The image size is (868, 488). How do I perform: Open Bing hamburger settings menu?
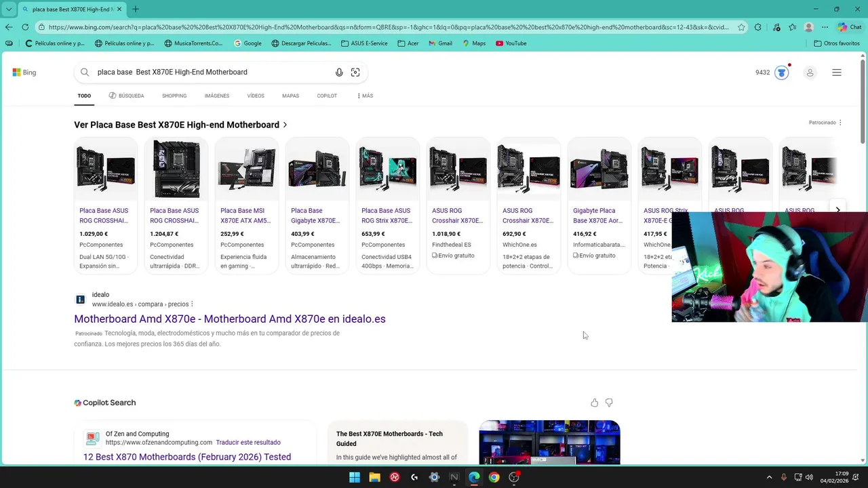837,73
